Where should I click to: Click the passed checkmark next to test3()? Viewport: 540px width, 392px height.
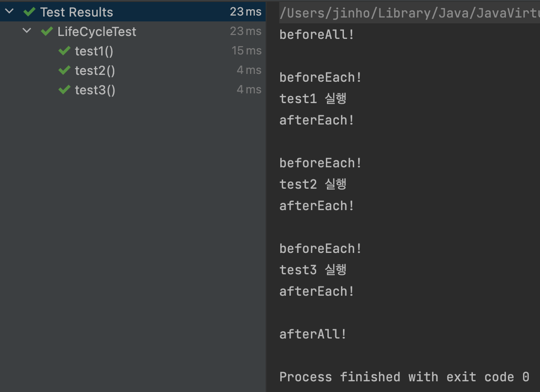click(64, 90)
